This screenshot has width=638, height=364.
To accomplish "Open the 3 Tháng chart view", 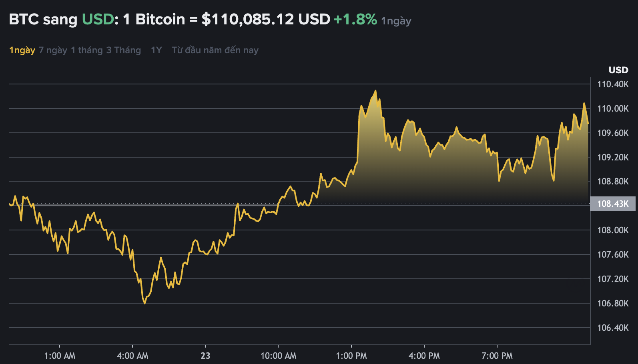I will pyautogui.click(x=123, y=50).
